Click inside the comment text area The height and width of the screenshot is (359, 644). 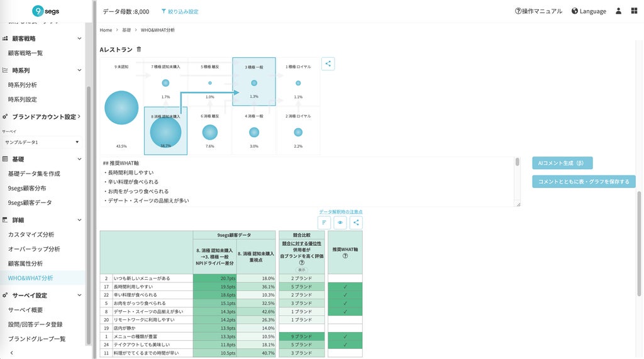307,182
